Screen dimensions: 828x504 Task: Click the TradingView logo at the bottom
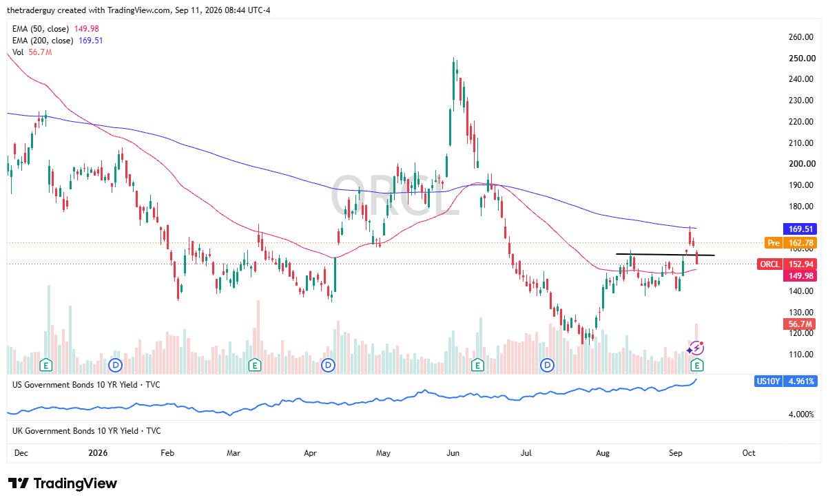(62, 483)
